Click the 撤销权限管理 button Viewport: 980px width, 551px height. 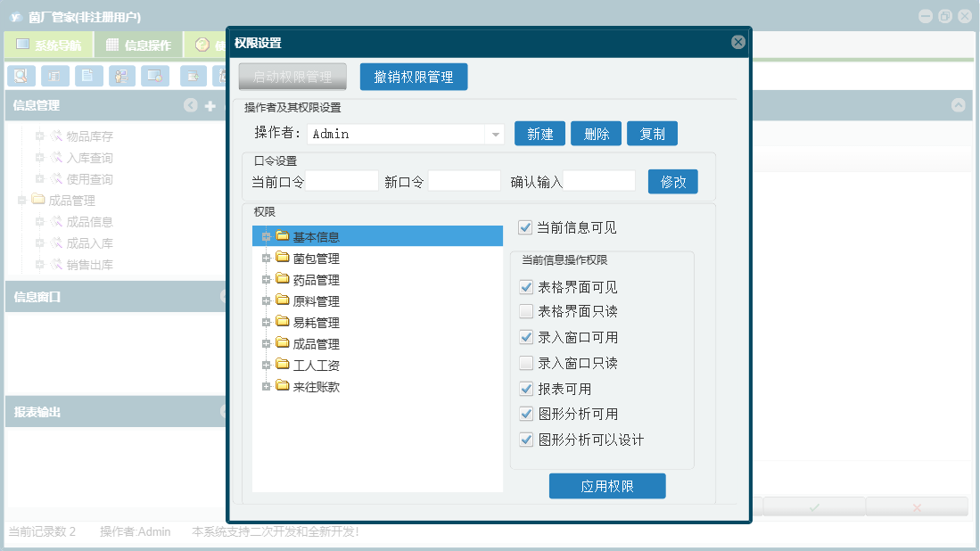point(414,77)
